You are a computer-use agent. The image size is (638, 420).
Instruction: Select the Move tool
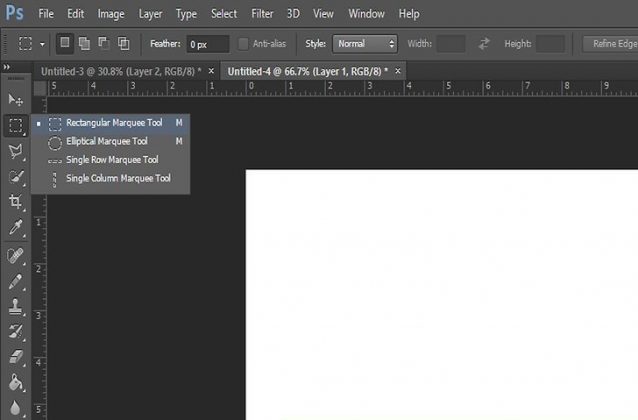(15, 100)
